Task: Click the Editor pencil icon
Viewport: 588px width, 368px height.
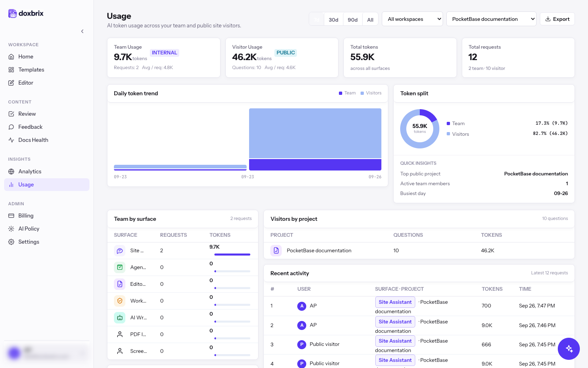Action: pos(11,83)
